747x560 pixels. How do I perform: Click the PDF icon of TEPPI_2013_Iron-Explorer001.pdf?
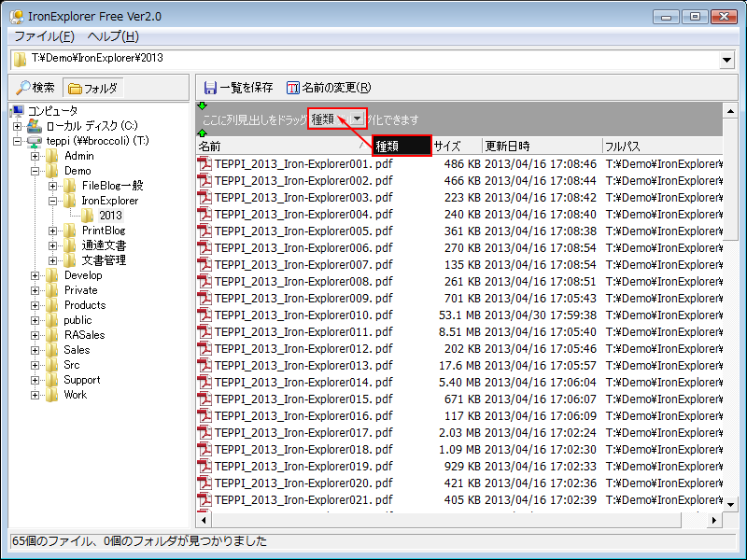point(204,164)
